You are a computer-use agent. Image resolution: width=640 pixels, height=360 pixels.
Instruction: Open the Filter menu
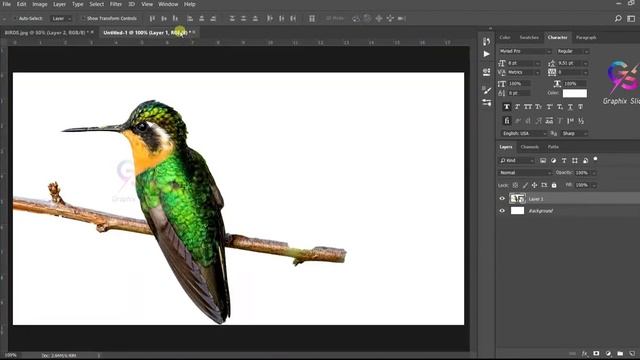coord(116,4)
